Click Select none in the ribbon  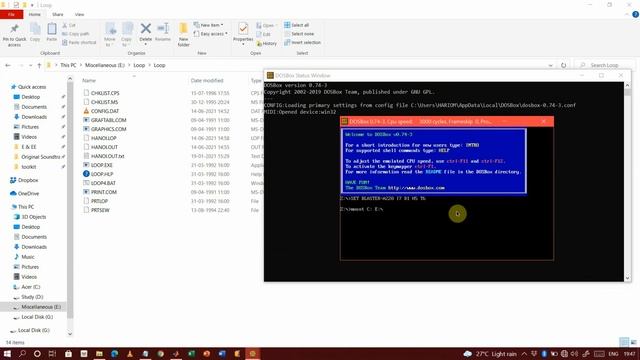coord(299,34)
